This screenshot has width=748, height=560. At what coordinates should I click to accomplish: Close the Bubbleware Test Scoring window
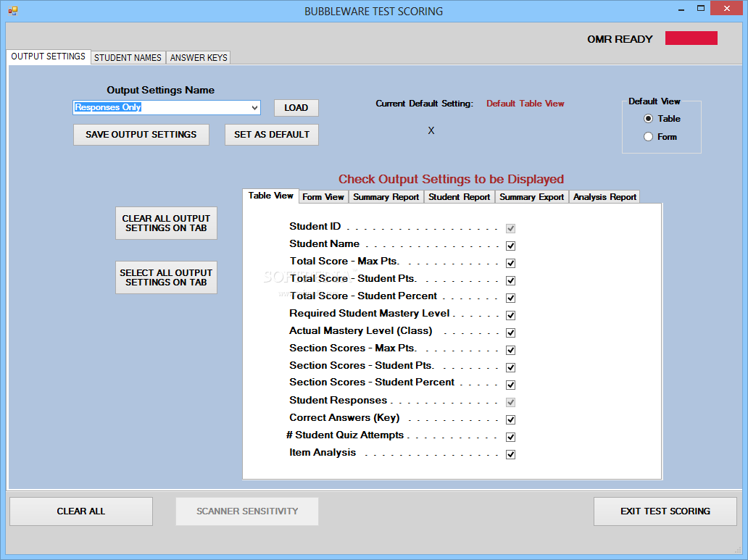(x=726, y=8)
